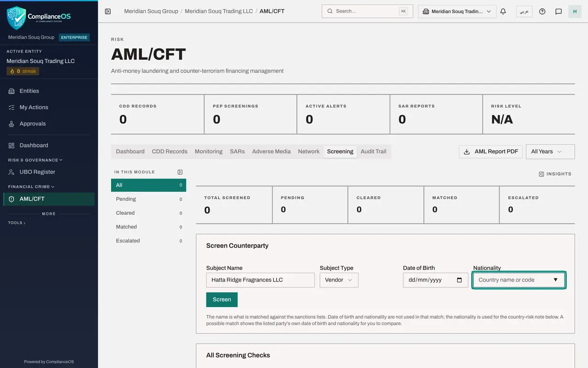Open the Subject Type dropdown
Screen dimensions: 588x368
tap(339, 280)
